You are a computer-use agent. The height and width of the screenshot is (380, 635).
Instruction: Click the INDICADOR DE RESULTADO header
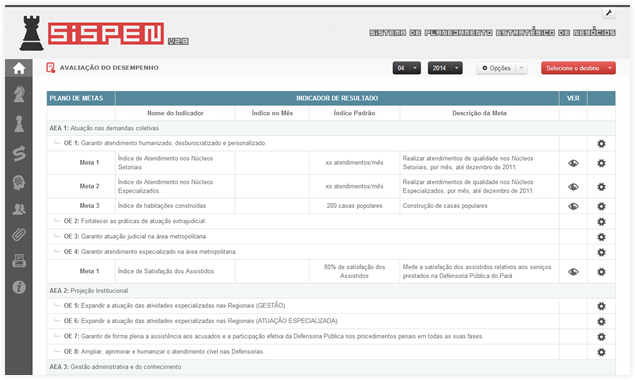click(x=337, y=98)
